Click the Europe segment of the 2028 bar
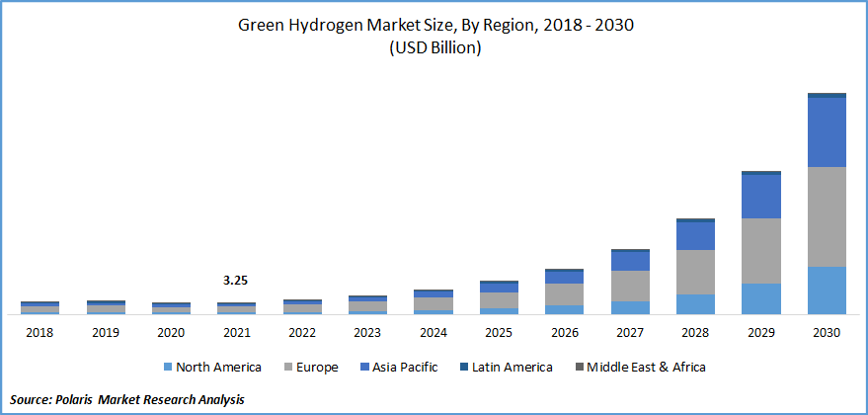Viewport: 868px width, 415px height. [696, 272]
